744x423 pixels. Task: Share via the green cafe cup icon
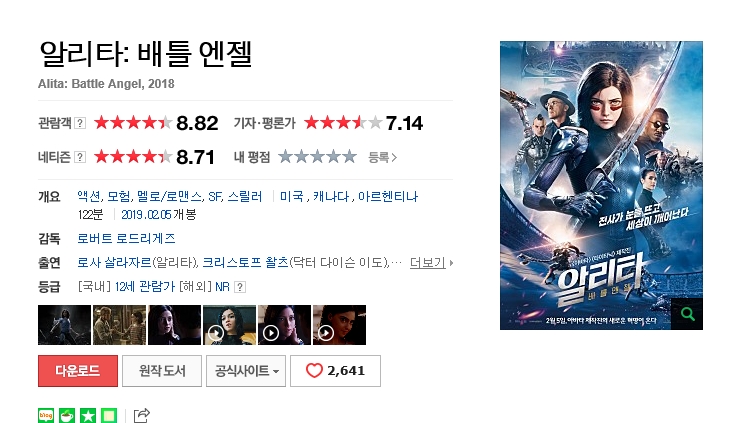67,415
